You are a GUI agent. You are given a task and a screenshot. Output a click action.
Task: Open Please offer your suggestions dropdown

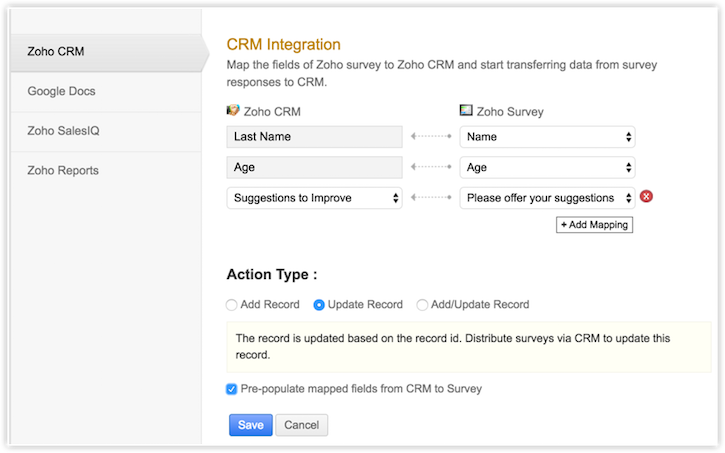point(547,198)
